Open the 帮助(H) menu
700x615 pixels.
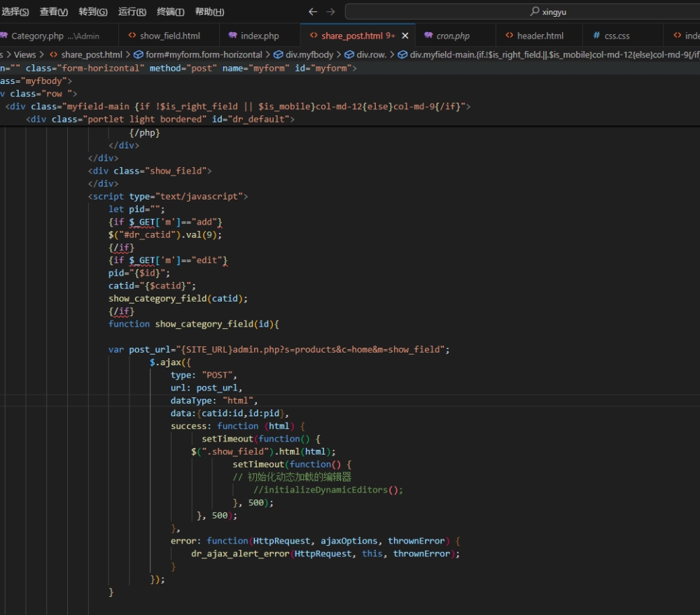pos(209,12)
